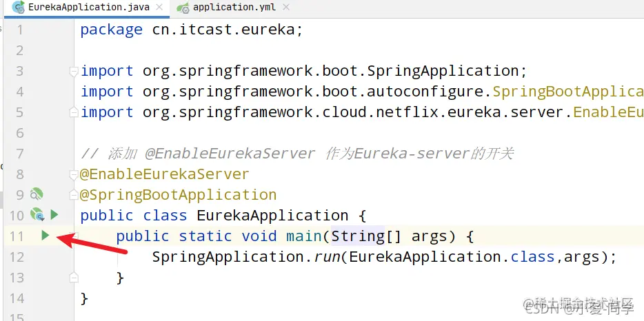
Task: Open the application.yml tab
Action: pos(234,8)
